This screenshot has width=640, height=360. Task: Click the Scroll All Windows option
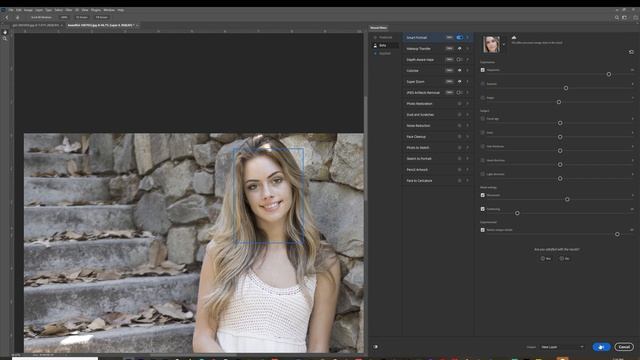click(x=41, y=18)
